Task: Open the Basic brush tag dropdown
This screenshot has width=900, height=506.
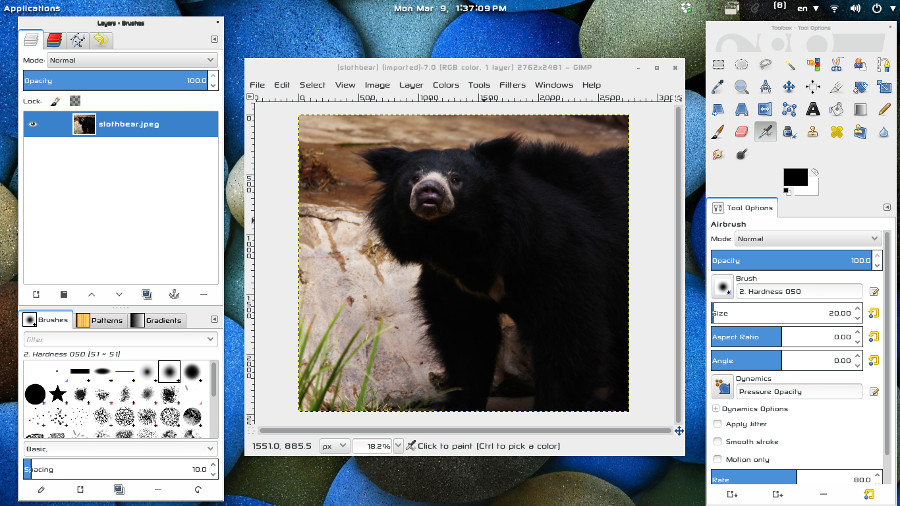Action: [x=121, y=449]
